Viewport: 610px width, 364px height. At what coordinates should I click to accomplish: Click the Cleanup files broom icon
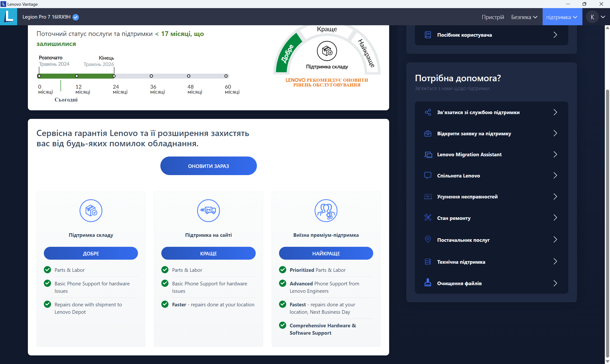coord(427,283)
